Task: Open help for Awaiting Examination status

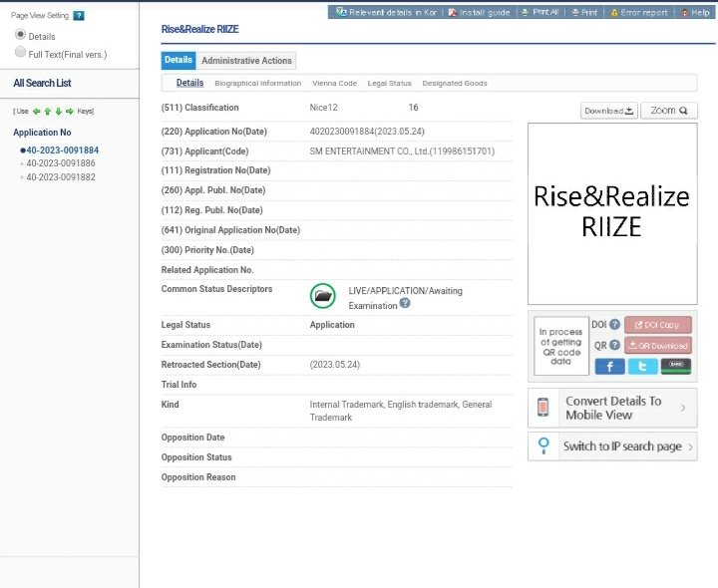Action: [x=405, y=303]
